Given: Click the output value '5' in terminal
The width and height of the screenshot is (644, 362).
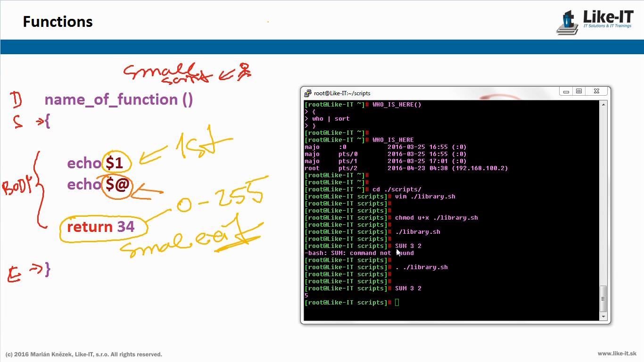Looking at the screenshot, I should pyautogui.click(x=306, y=296).
